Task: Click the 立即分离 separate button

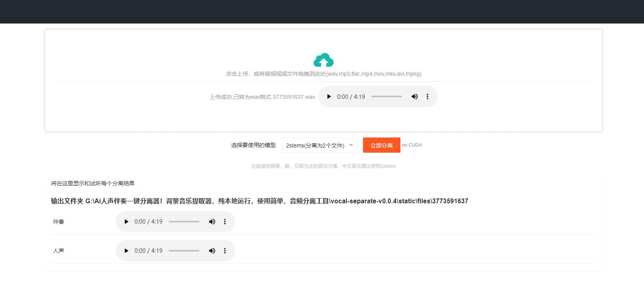Action: [381, 145]
